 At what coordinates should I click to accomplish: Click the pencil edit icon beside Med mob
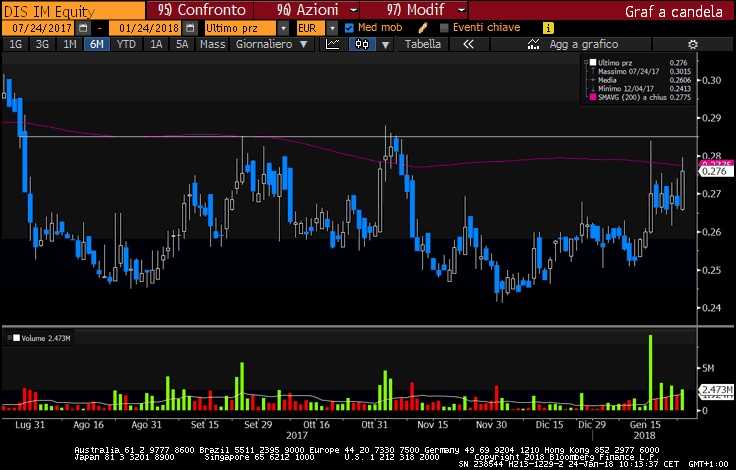coord(424,28)
